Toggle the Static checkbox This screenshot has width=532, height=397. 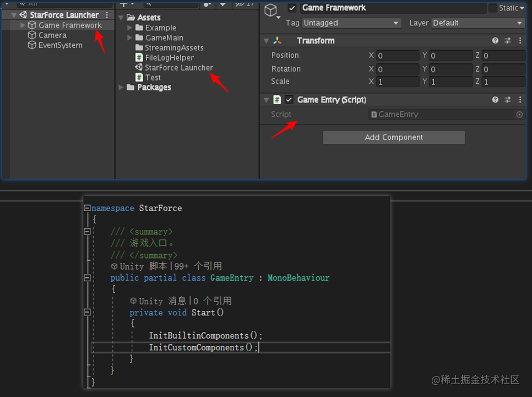tap(493, 8)
